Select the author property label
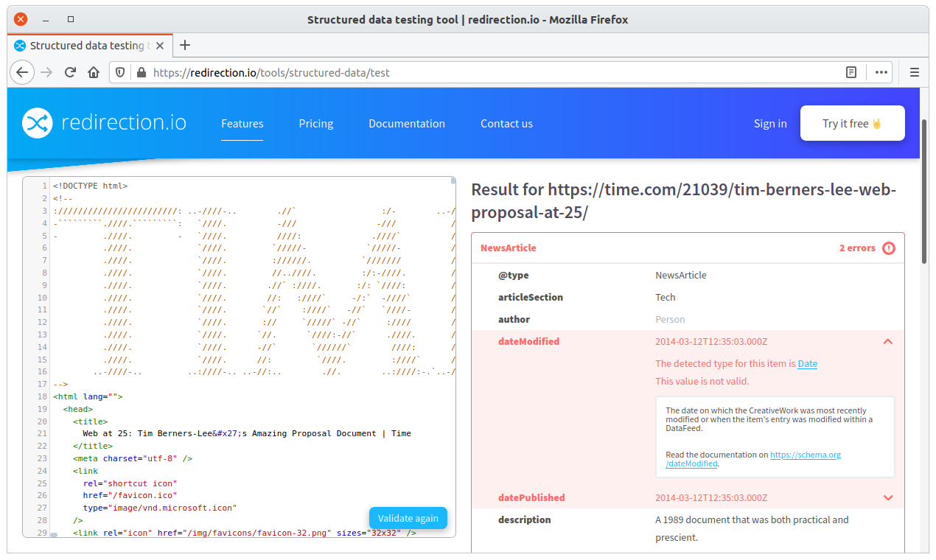This screenshot has width=936, height=560. pyautogui.click(x=514, y=319)
